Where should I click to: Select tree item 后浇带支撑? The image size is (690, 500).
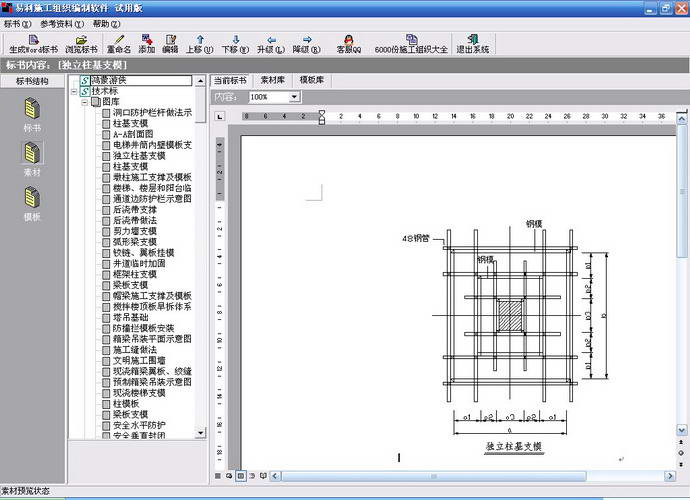135,210
